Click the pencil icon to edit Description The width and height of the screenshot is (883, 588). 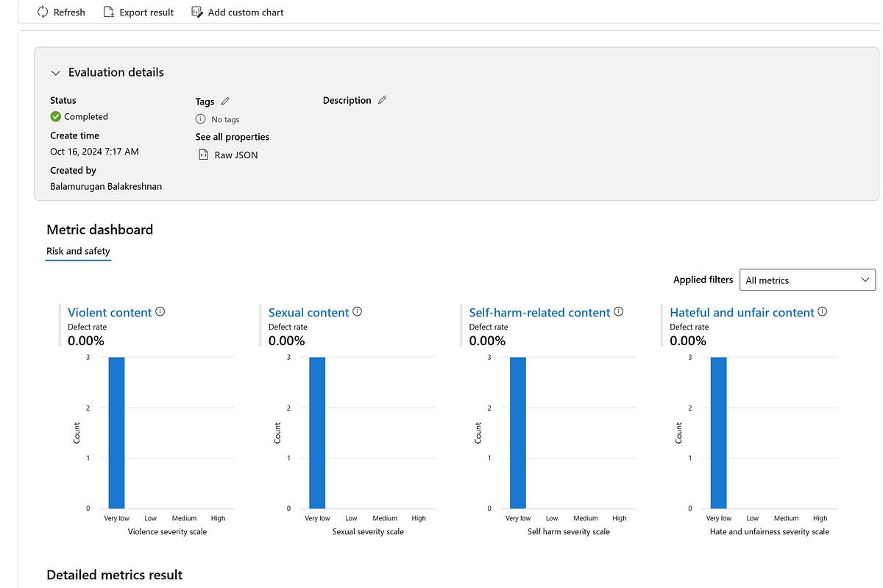click(x=383, y=100)
